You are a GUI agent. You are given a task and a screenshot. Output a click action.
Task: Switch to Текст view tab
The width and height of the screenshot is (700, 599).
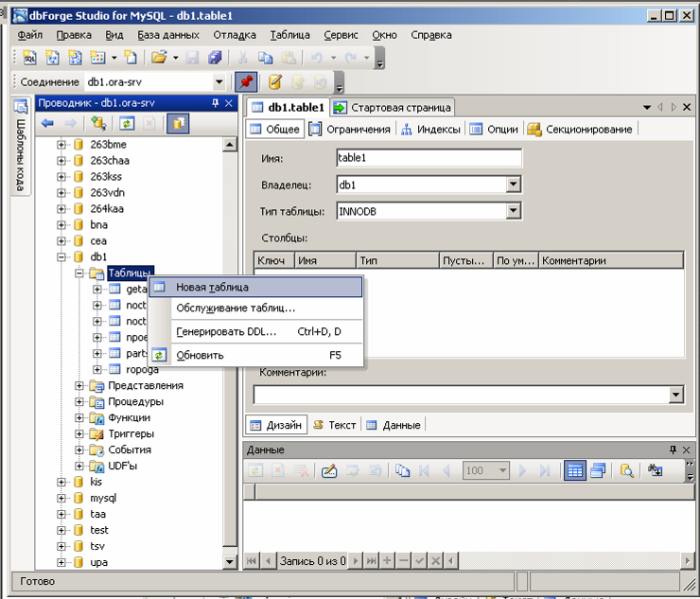[335, 425]
